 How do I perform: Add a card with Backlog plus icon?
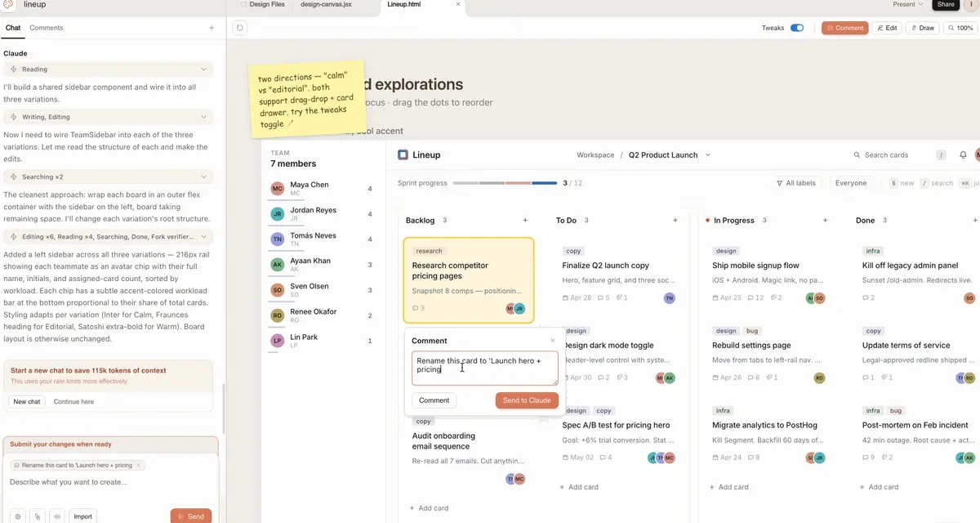pos(524,221)
